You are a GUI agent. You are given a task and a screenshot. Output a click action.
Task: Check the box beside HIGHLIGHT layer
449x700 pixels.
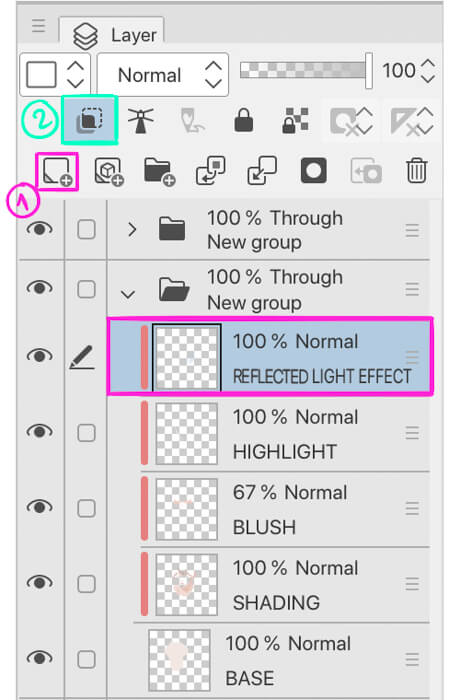click(x=86, y=433)
